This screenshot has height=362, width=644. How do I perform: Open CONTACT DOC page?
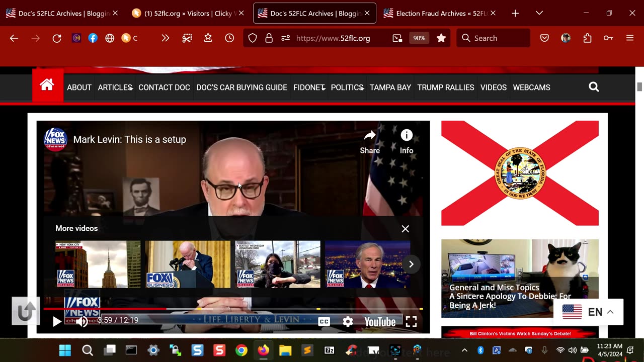click(x=164, y=87)
